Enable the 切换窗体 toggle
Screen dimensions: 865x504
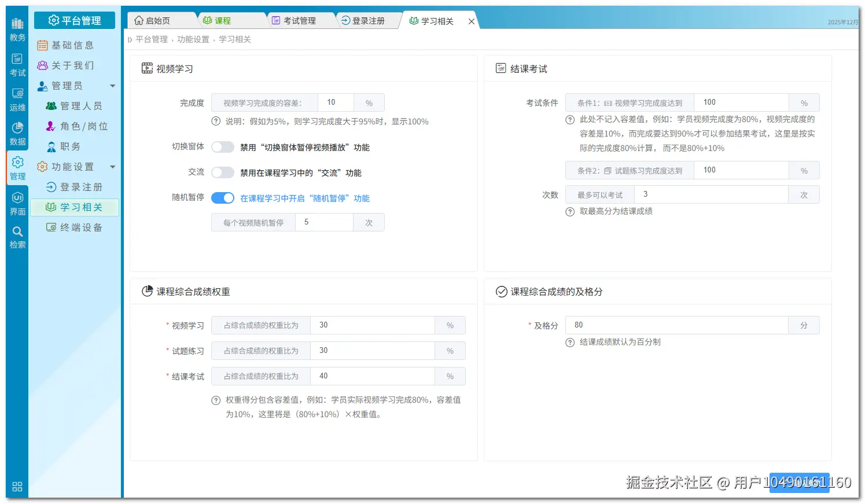[223, 147]
